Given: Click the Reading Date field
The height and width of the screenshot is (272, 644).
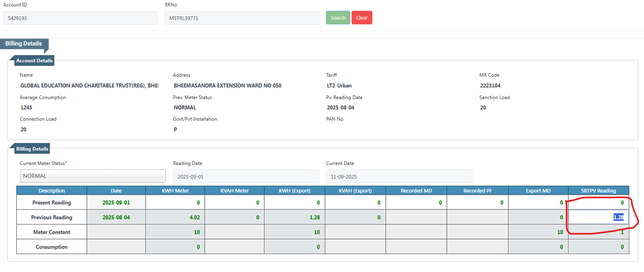Looking at the screenshot, I should point(246,177).
